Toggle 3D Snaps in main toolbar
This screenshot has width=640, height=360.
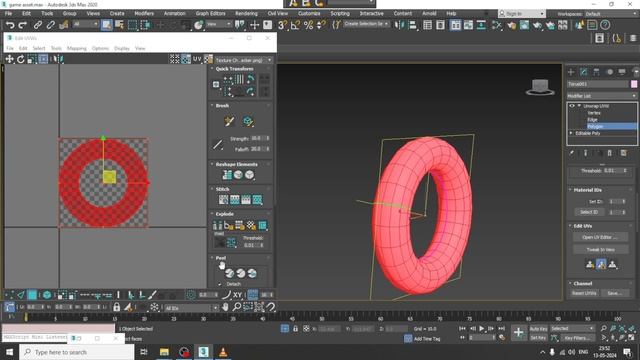[282, 25]
